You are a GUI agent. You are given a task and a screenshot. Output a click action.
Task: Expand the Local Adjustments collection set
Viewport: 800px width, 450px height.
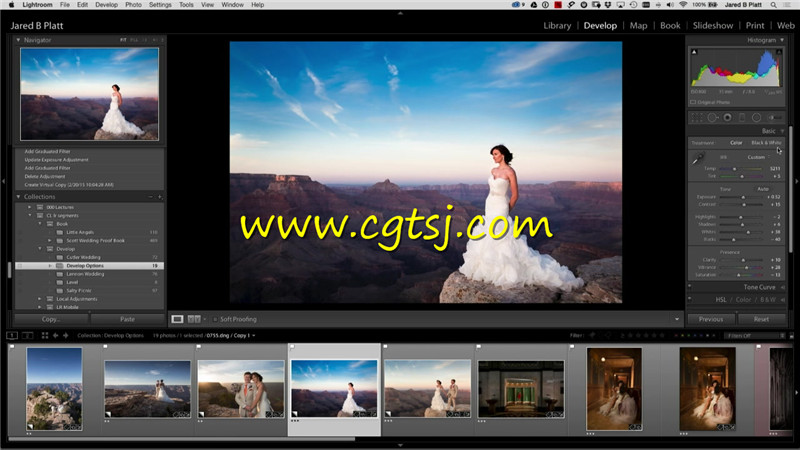(40, 299)
